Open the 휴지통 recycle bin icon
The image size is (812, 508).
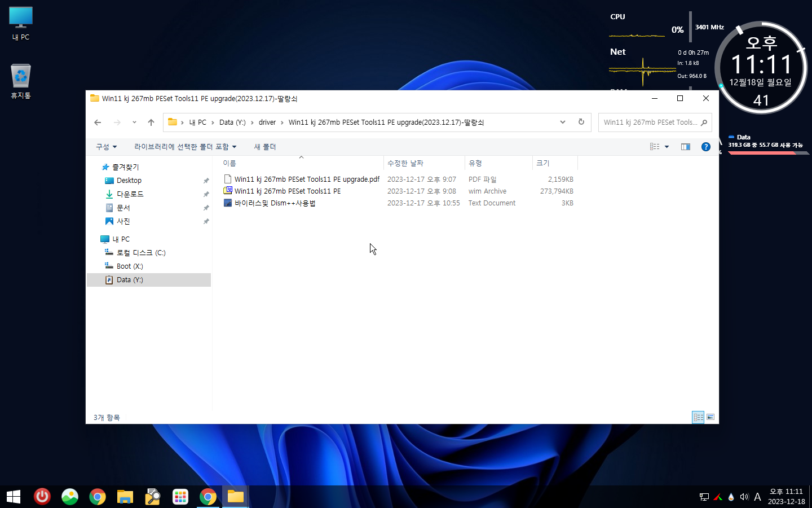pyautogui.click(x=21, y=82)
